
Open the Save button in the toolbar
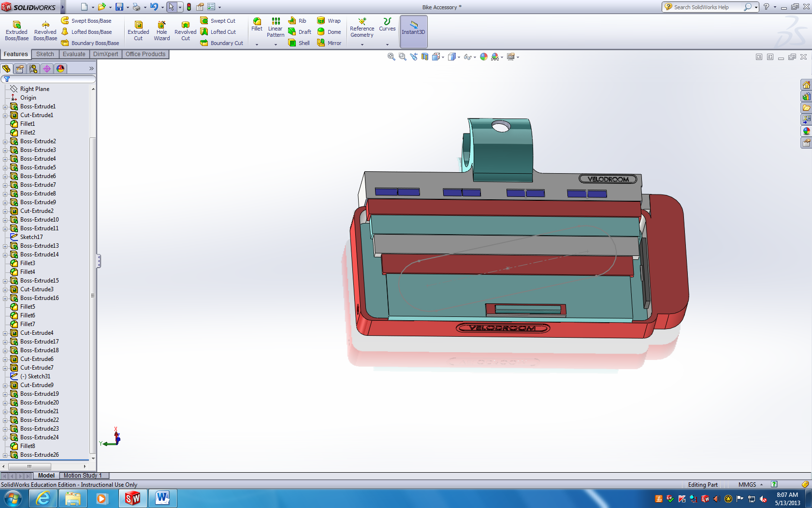coord(119,7)
